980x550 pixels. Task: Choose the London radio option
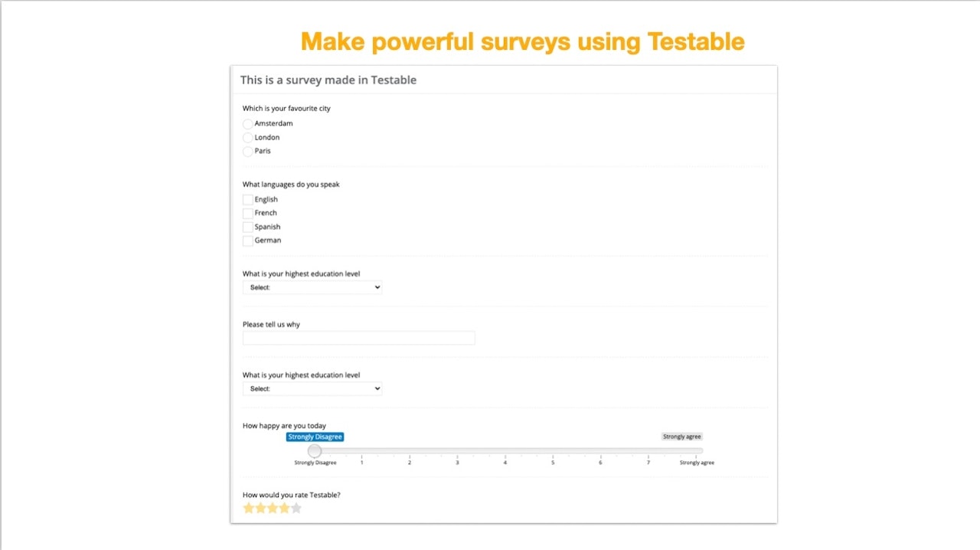248,138
